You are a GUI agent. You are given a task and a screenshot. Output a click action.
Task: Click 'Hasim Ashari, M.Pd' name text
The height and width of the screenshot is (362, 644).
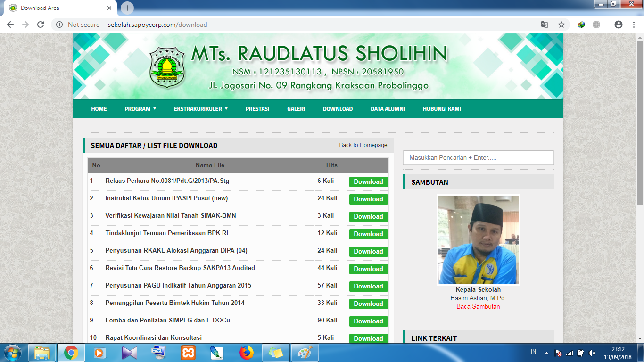(478, 298)
